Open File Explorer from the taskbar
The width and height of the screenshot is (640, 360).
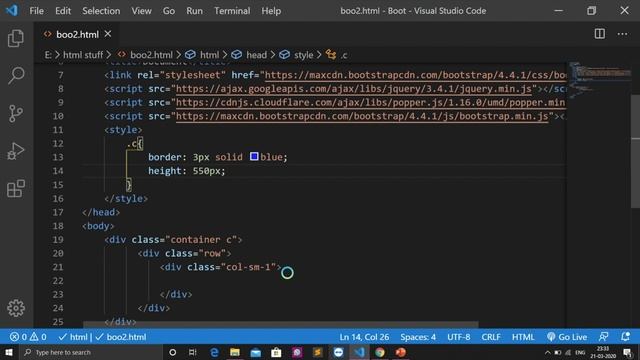[235, 352]
